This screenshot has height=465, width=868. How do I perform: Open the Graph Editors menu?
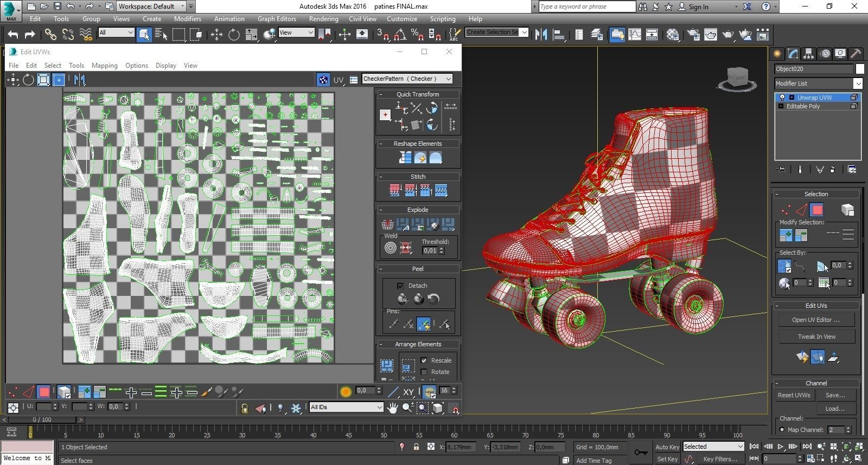click(277, 18)
